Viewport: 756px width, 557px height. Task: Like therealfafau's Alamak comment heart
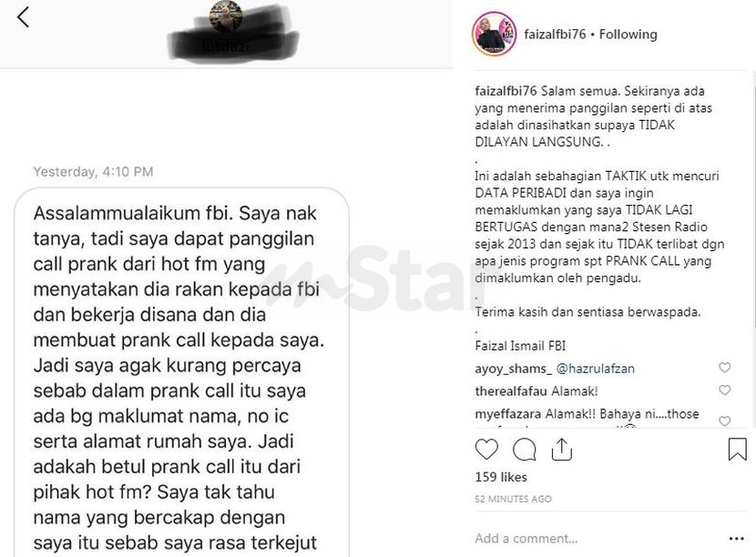pyautogui.click(x=724, y=390)
